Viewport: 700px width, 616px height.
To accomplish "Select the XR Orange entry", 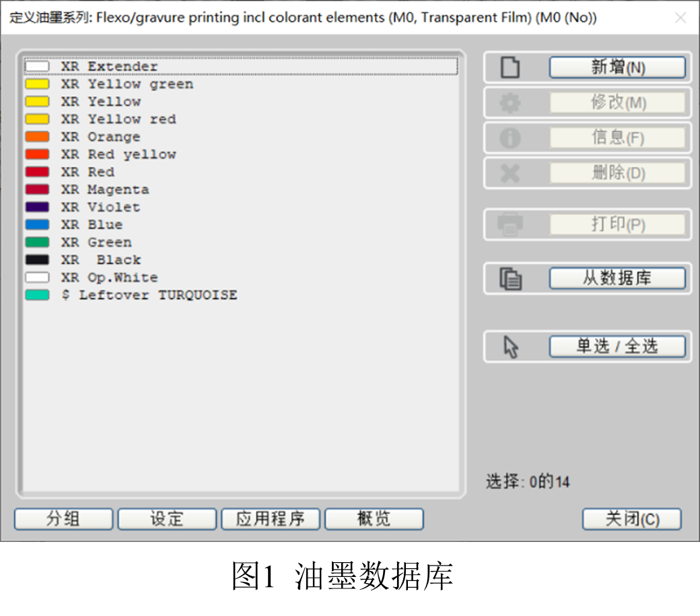I will click(241, 137).
